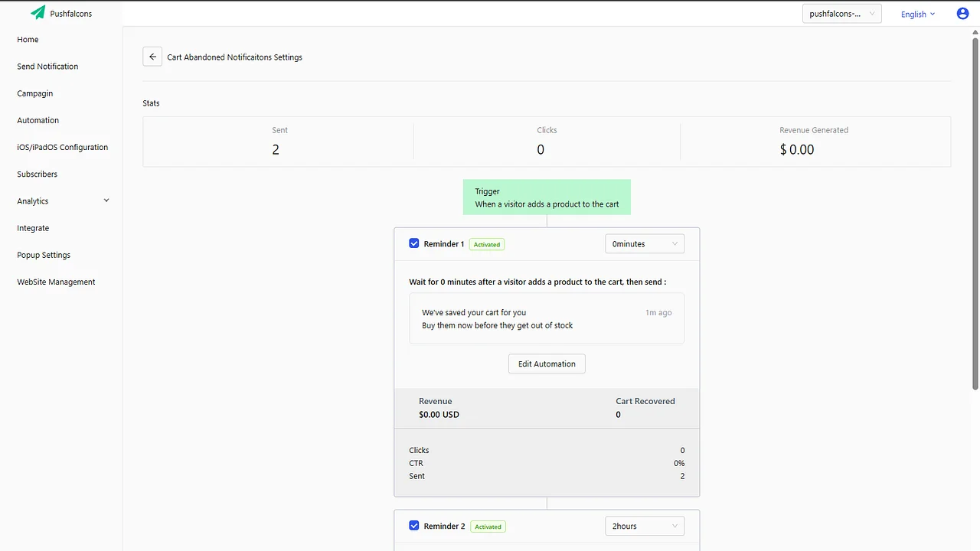This screenshot has width=980, height=551.
Task: Click the back arrow on settings header
Action: click(152, 56)
